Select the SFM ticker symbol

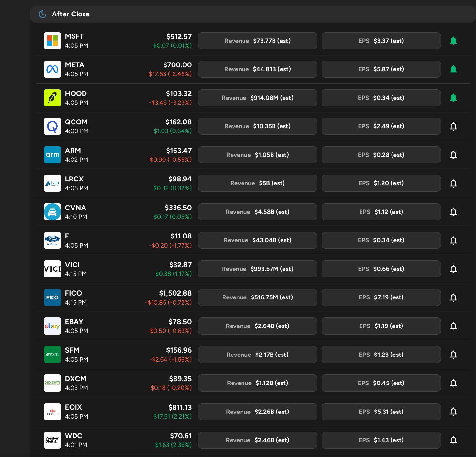pos(72,350)
